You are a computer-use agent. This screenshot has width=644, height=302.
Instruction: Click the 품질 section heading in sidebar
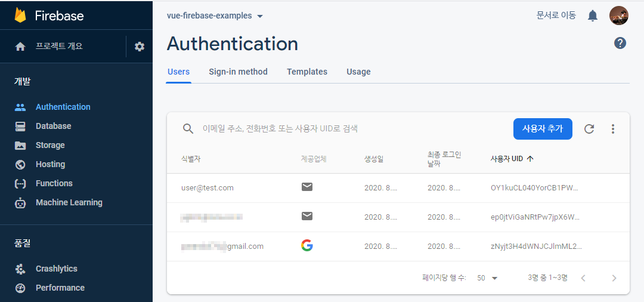click(22, 244)
